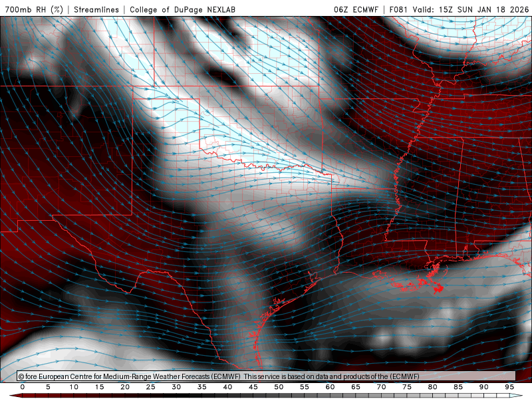The height and width of the screenshot is (399, 532).
Task: Click the ECMWF copyright notice banner
Action: 266,376
